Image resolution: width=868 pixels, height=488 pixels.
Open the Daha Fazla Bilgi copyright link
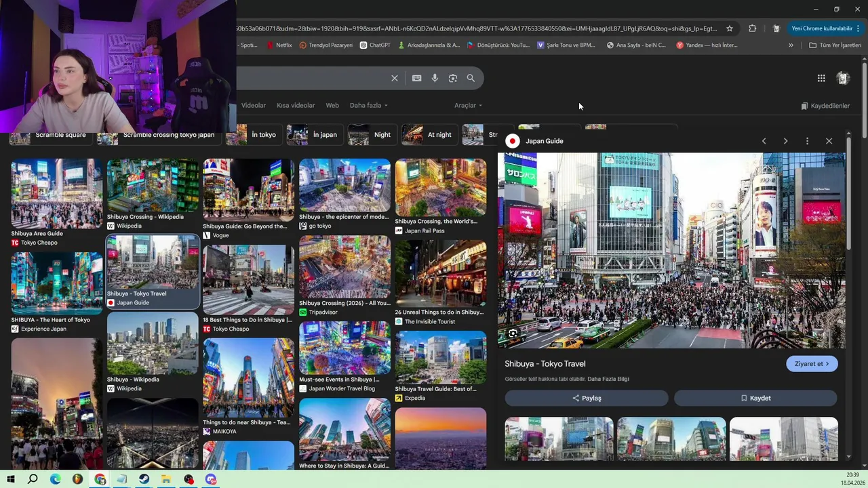(608, 379)
